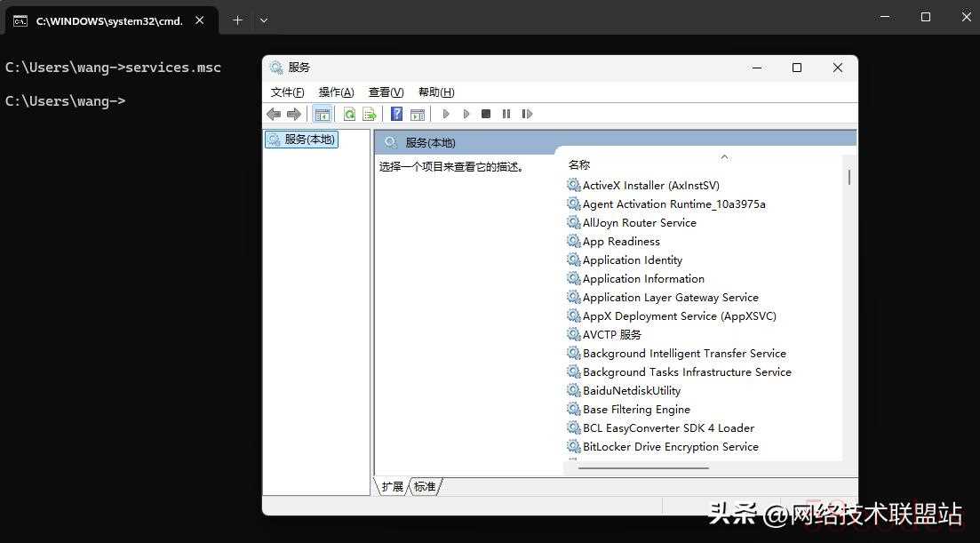Open the 文件(F) menu

(x=287, y=92)
